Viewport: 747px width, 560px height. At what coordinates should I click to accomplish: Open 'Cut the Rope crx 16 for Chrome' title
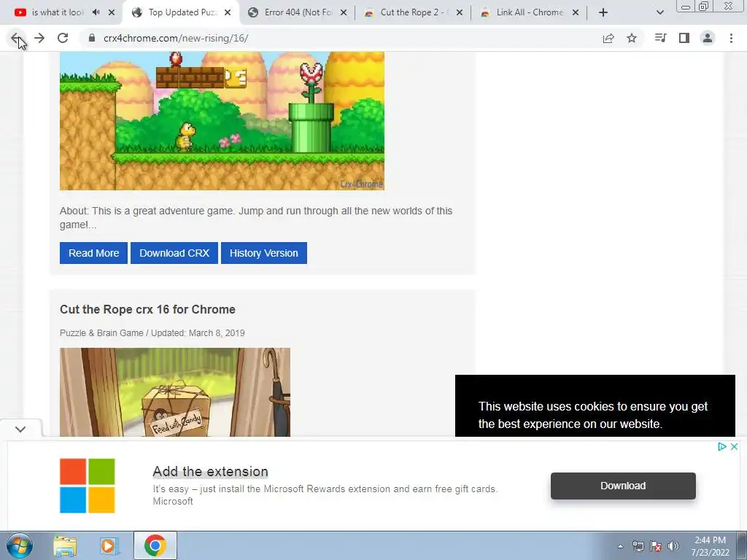click(147, 309)
